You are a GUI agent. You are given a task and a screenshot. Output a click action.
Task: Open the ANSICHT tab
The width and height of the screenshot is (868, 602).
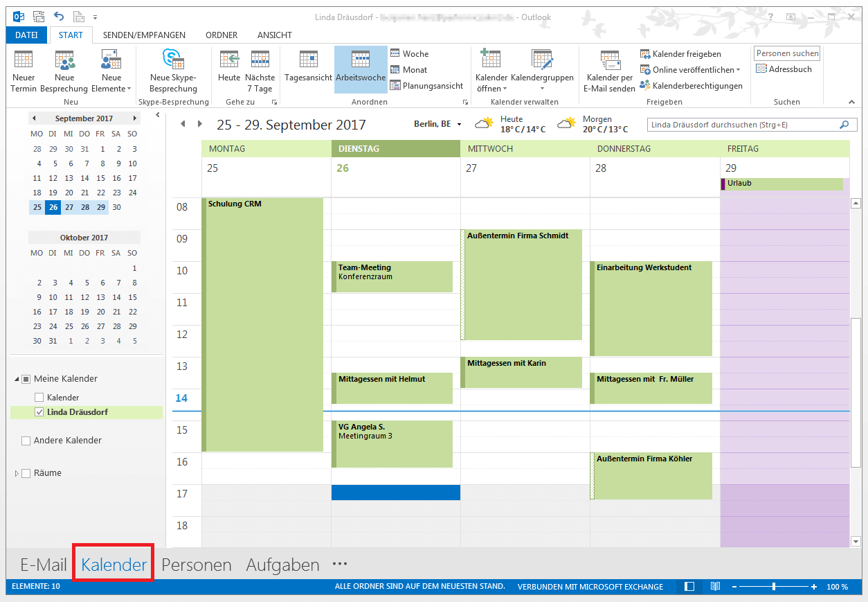tap(275, 35)
